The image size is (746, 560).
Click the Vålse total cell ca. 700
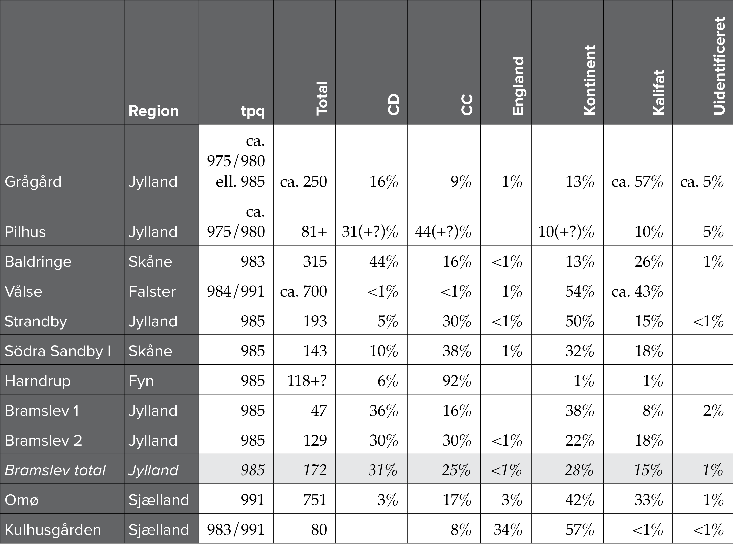[304, 291]
